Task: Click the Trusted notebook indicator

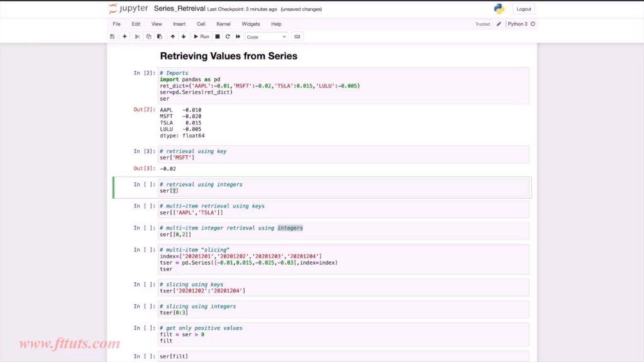Action: coord(482,25)
